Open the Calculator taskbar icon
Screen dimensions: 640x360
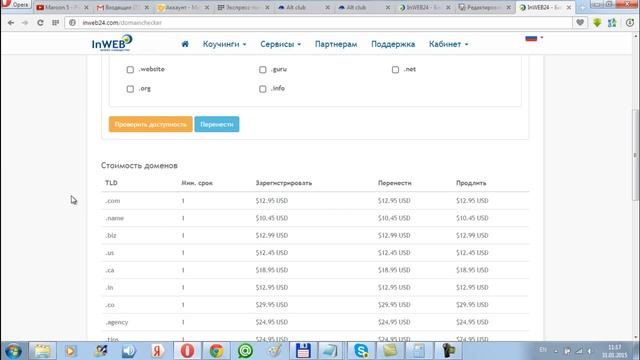tap(419, 351)
